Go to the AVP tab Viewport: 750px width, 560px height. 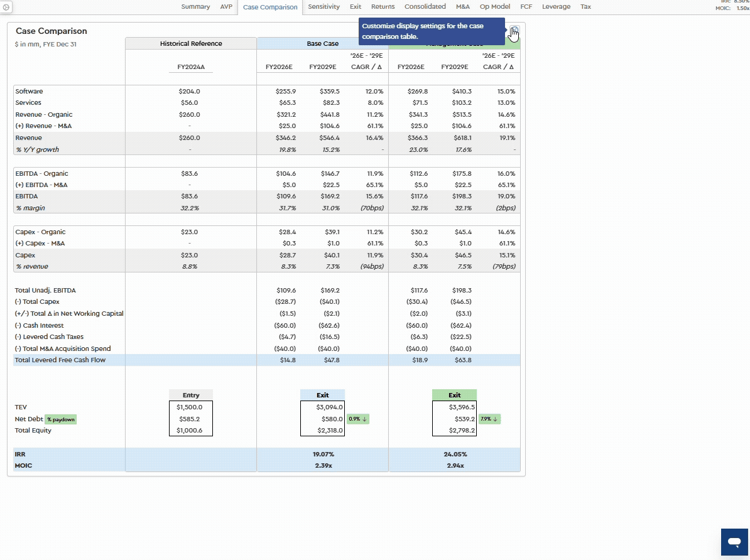(x=226, y=7)
